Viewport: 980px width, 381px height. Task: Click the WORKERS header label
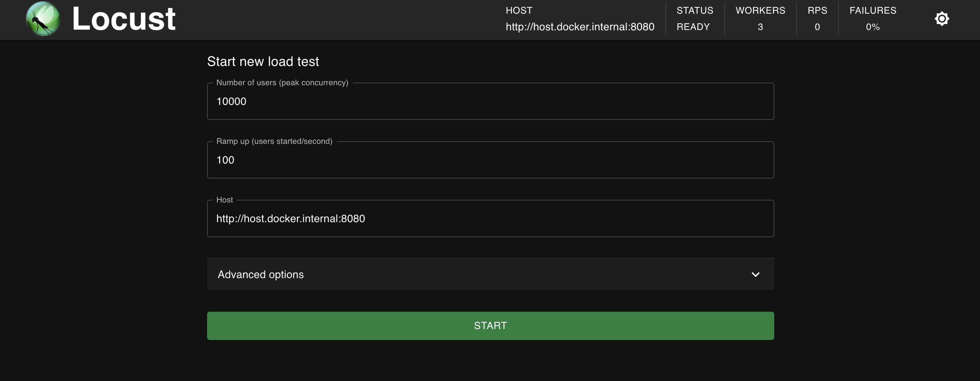[760, 11]
